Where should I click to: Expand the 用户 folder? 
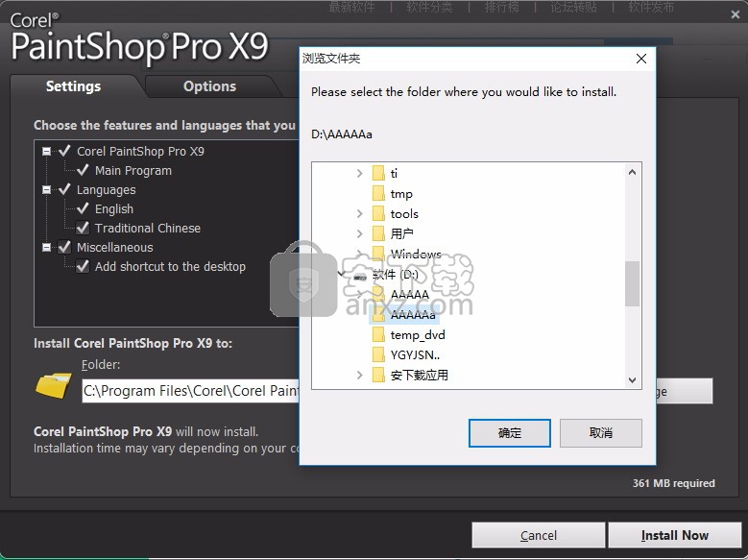click(360, 234)
